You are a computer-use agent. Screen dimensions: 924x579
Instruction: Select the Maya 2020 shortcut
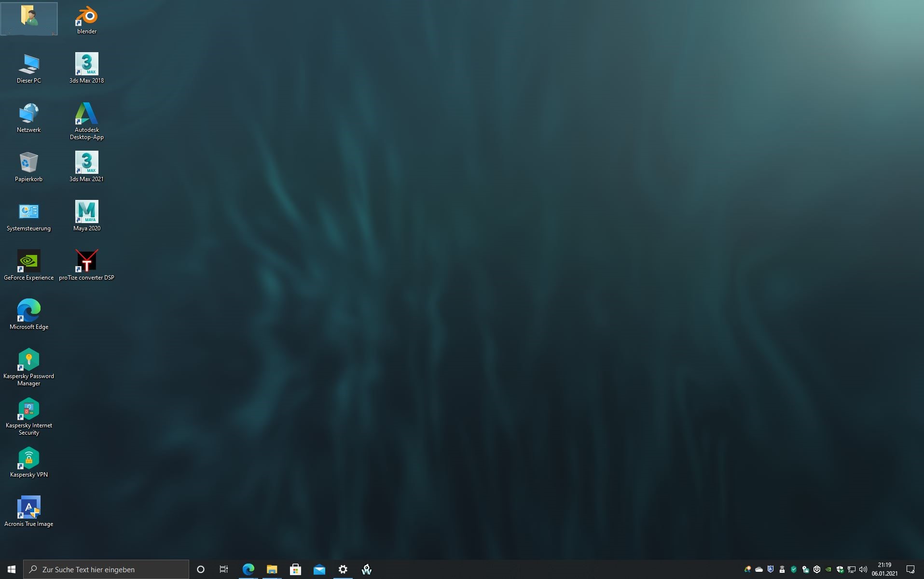coord(87,216)
